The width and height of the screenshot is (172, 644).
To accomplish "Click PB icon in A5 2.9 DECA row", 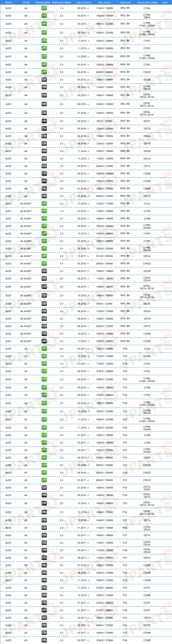I will click(x=44, y=458).
